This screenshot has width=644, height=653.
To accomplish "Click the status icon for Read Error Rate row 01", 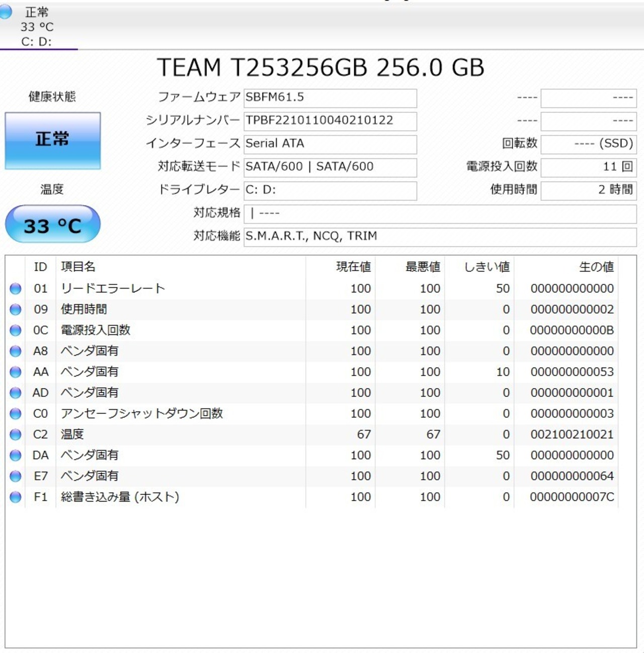I will coord(16,288).
